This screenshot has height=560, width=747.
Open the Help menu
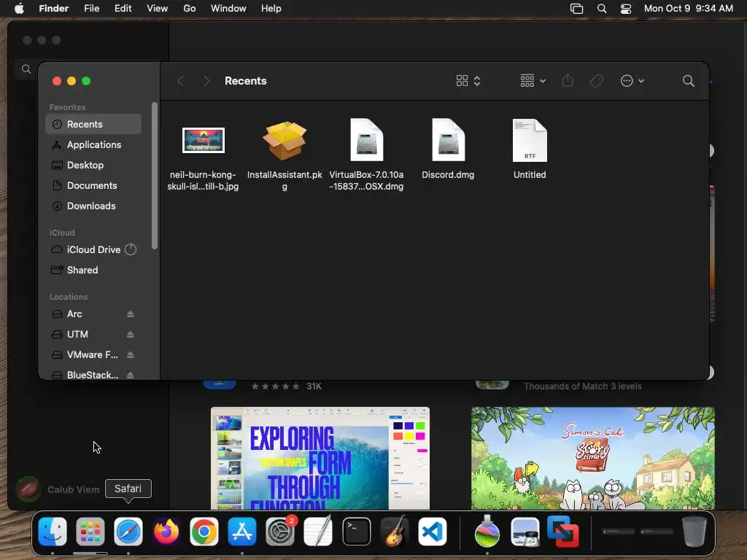click(271, 9)
